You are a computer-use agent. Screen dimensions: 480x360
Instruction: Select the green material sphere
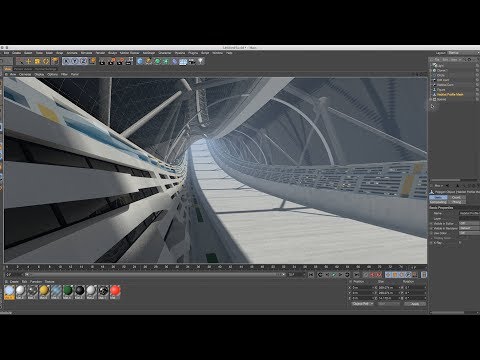[x=68, y=291]
